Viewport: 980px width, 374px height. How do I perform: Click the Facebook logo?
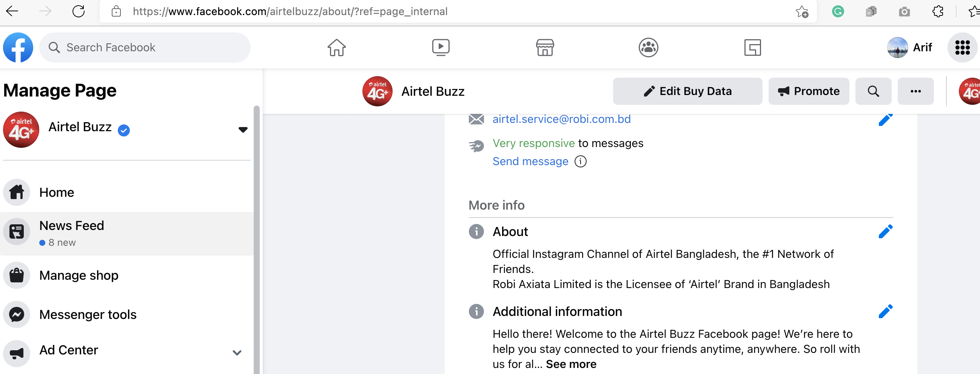[x=18, y=48]
